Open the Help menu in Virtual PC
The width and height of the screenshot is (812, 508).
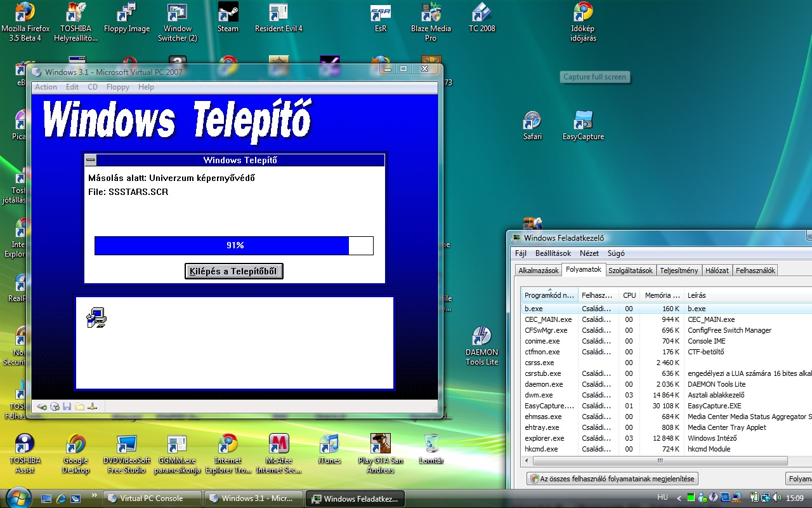coord(146,87)
